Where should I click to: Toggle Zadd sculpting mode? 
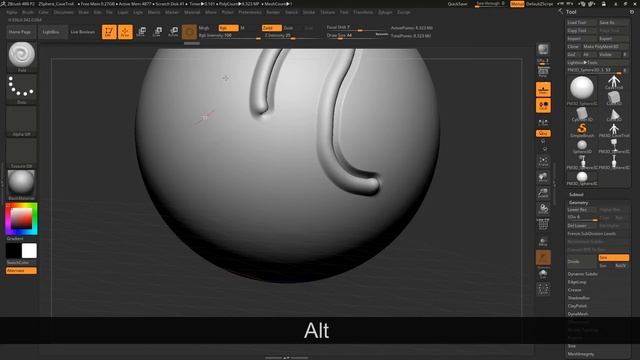[x=271, y=28]
